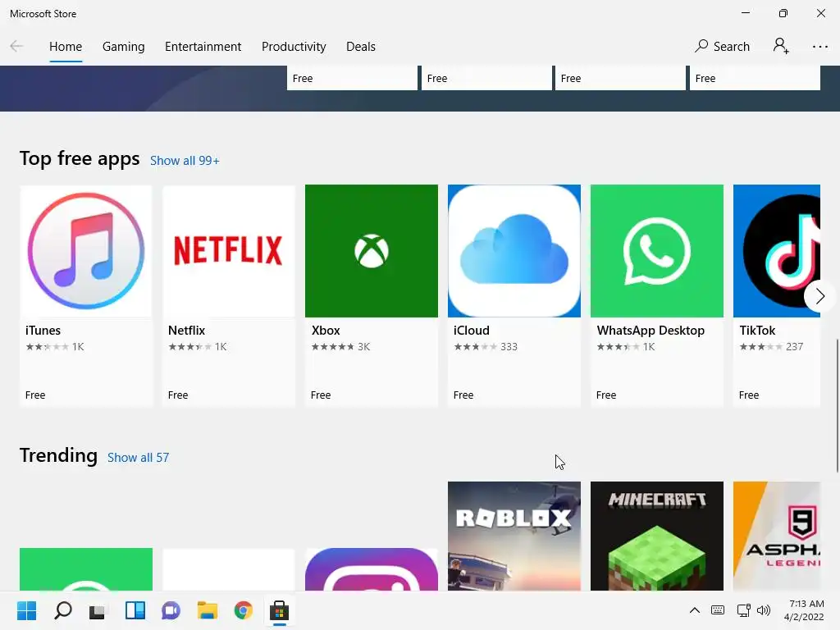Show next Top free apps with chevron
The width and height of the screenshot is (840, 630).
(x=819, y=295)
